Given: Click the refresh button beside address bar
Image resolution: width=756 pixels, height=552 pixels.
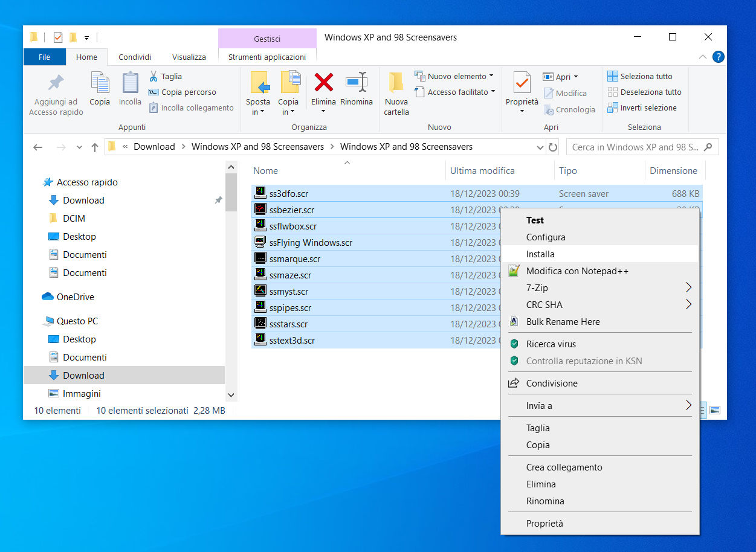Looking at the screenshot, I should tap(553, 147).
